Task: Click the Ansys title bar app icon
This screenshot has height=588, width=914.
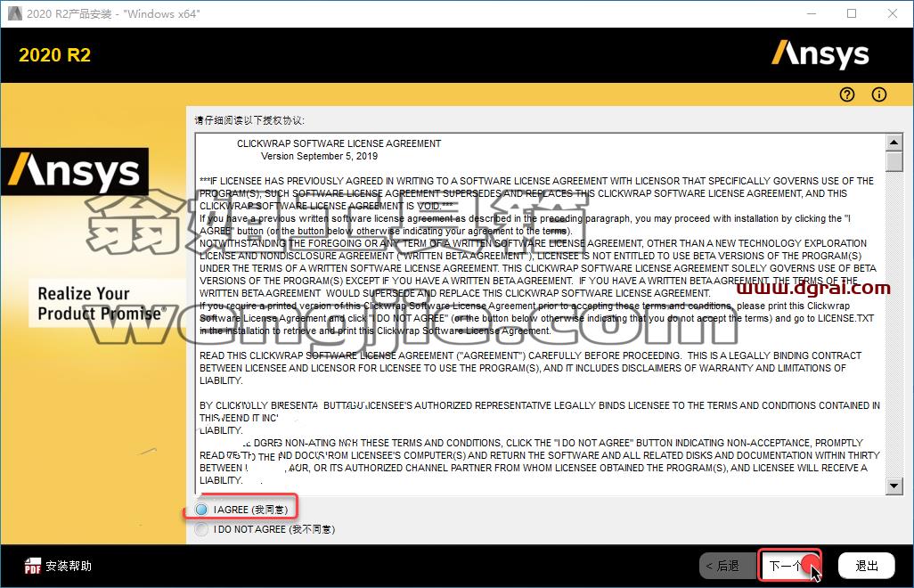Action: coord(14,13)
